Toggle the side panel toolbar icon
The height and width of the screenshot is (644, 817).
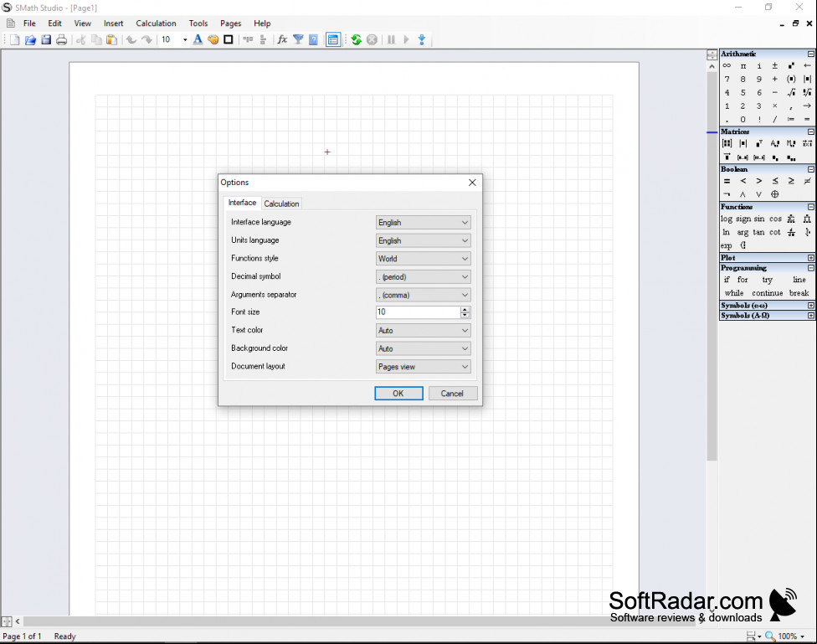pos(333,39)
